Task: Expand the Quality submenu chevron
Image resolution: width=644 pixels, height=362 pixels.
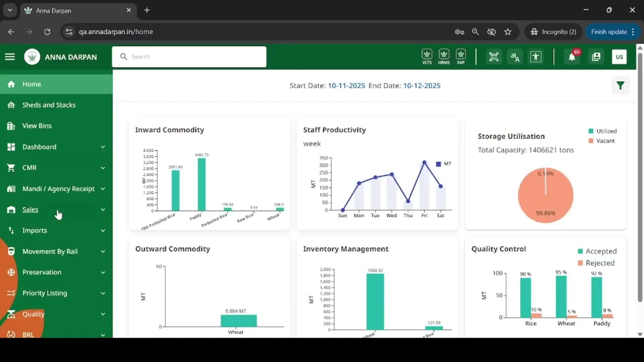Action: [103, 314]
